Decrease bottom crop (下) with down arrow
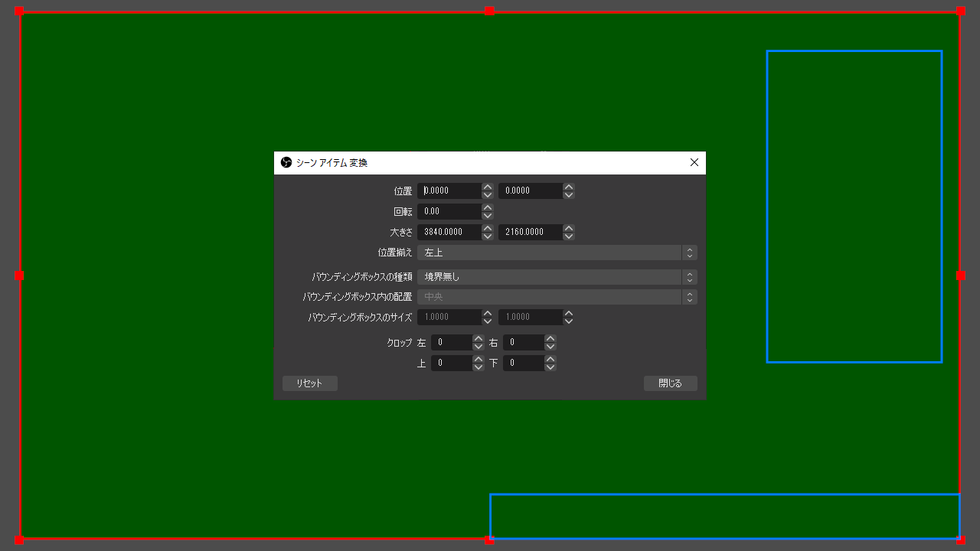980x551 pixels. coord(550,367)
